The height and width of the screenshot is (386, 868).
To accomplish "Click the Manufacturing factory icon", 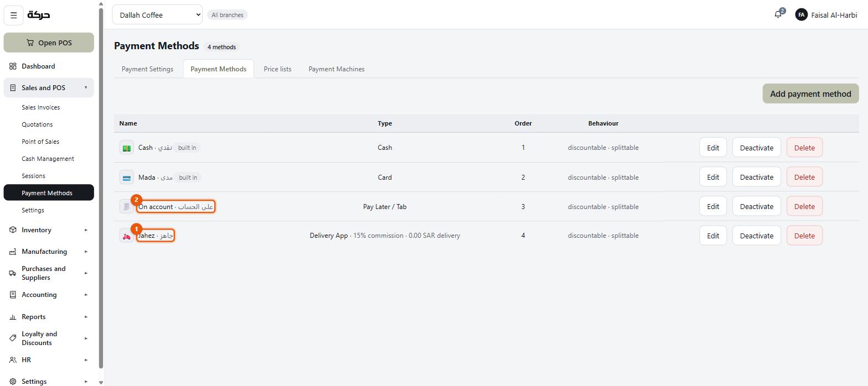I will pyautogui.click(x=13, y=252).
